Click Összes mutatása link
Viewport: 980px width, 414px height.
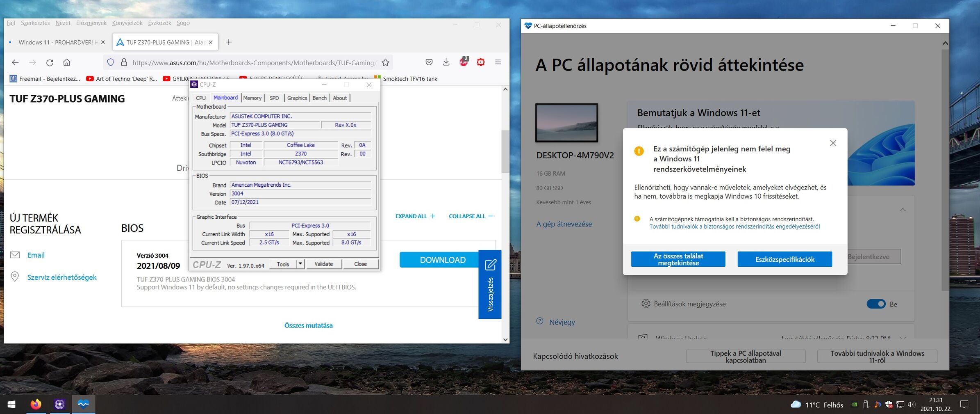(x=308, y=325)
